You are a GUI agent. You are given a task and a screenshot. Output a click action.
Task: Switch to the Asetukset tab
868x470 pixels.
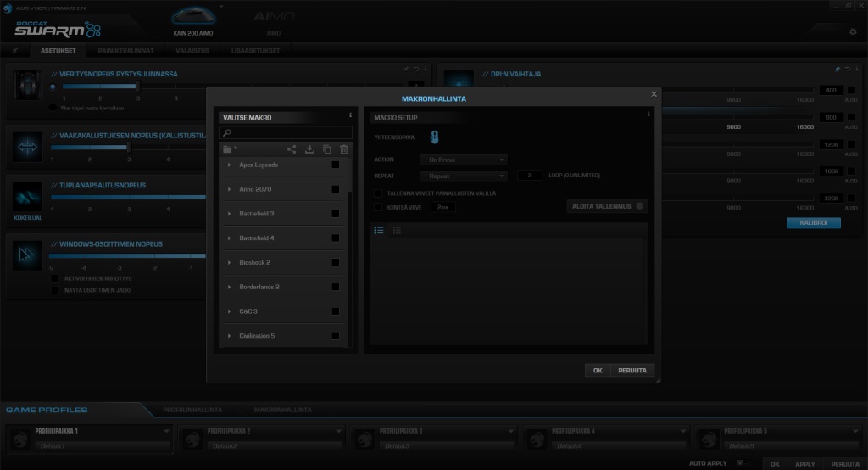58,50
